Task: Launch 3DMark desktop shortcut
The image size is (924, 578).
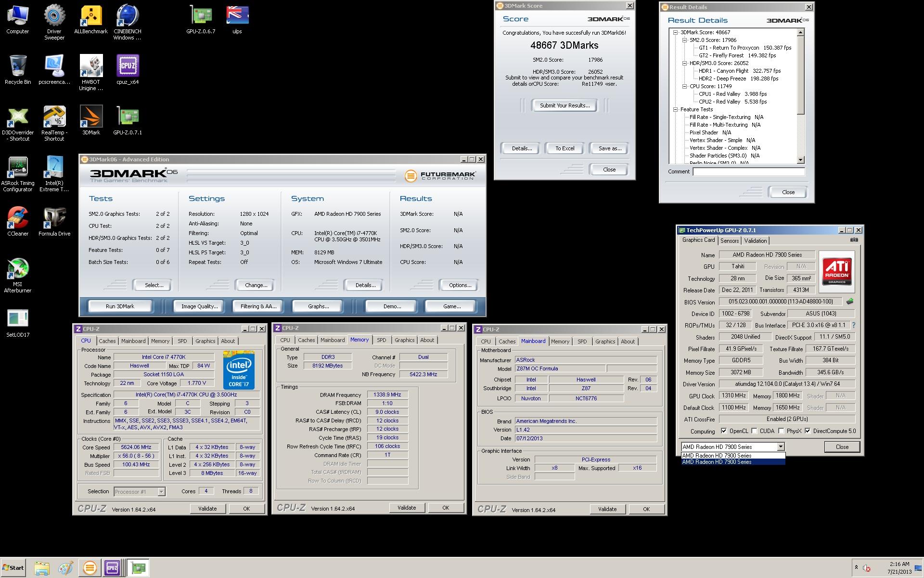Action: pos(91,120)
